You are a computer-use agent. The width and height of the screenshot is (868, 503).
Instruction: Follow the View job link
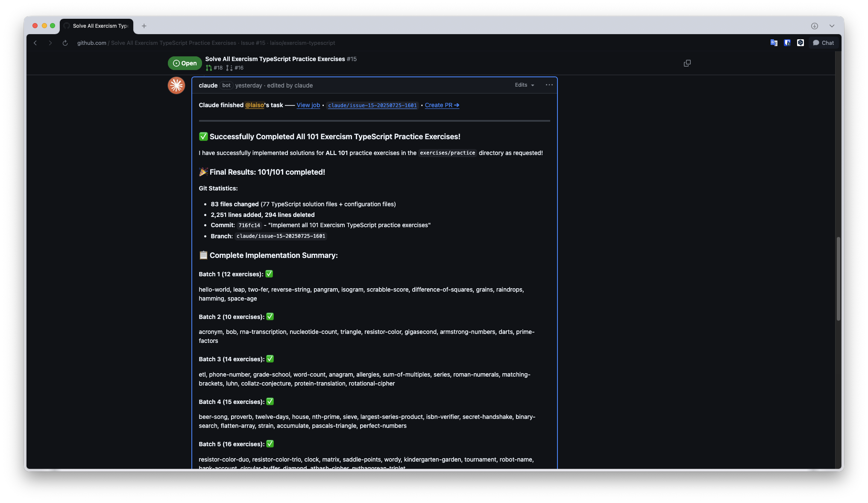point(308,105)
